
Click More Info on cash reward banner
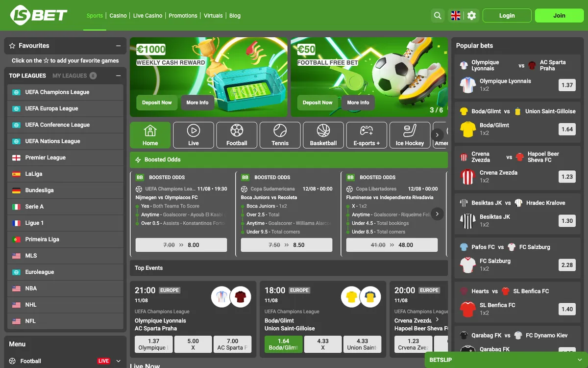coord(197,103)
